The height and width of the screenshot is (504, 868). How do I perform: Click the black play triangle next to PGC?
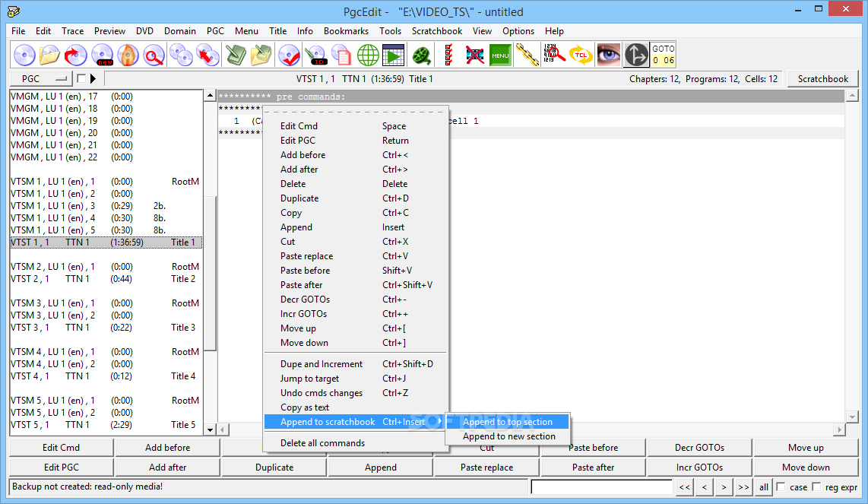93,78
